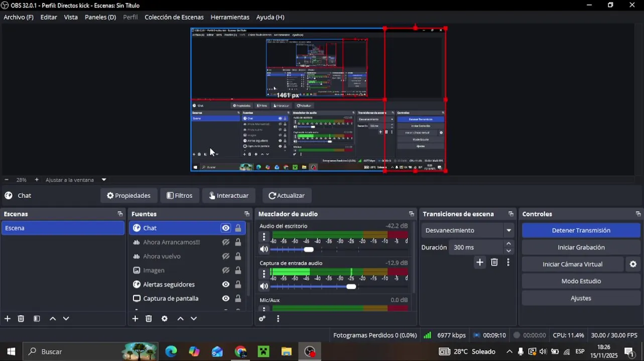644x361 pixels.
Task: Show the Imagen source
Action: tap(226, 270)
